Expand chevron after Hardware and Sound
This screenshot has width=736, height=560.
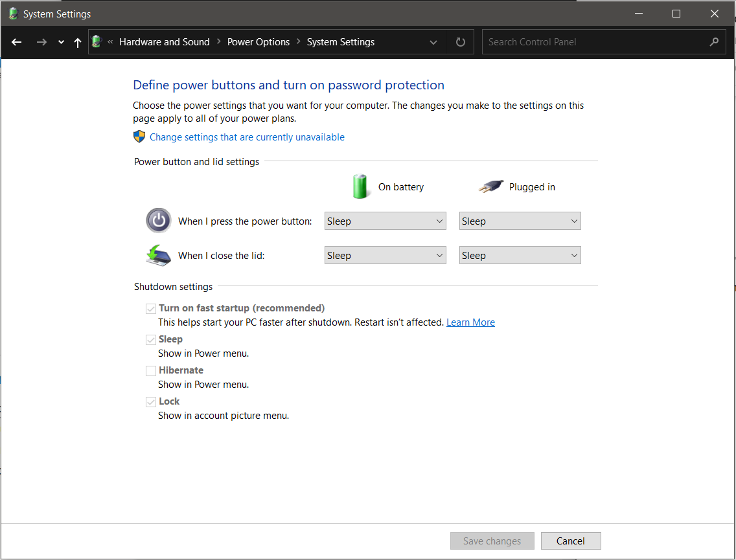(219, 41)
